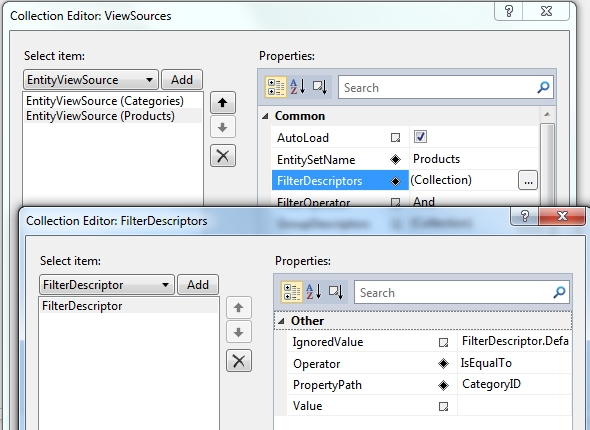590x430 pixels.
Task: Collapse the Other property category
Action: [281, 321]
